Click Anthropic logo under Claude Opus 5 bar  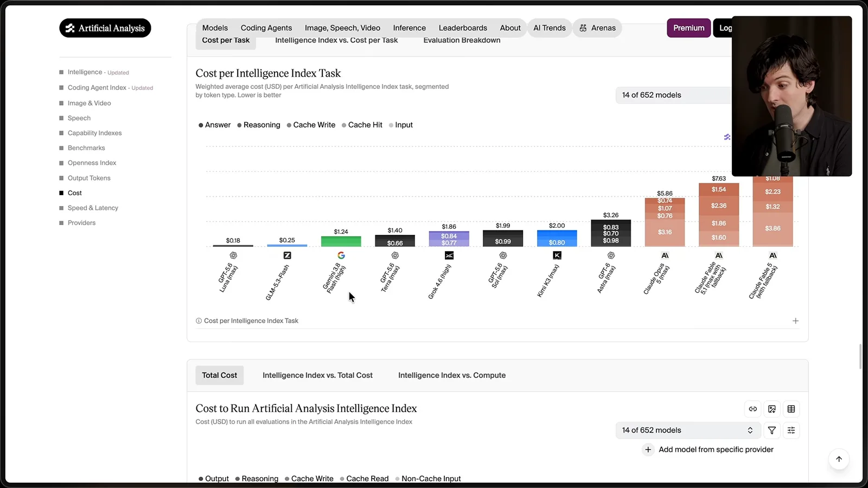pyautogui.click(x=665, y=255)
